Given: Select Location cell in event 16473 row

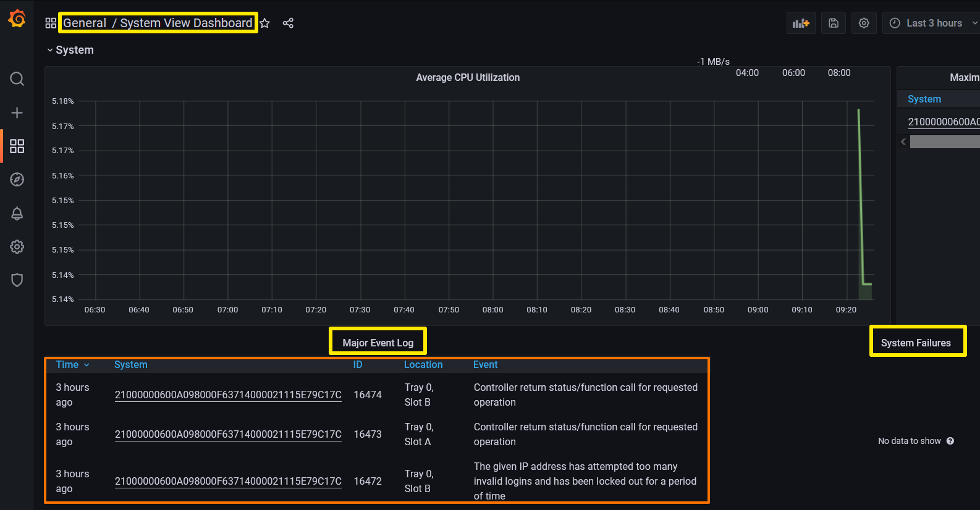Looking at the screenshot, I should point(419,435).
